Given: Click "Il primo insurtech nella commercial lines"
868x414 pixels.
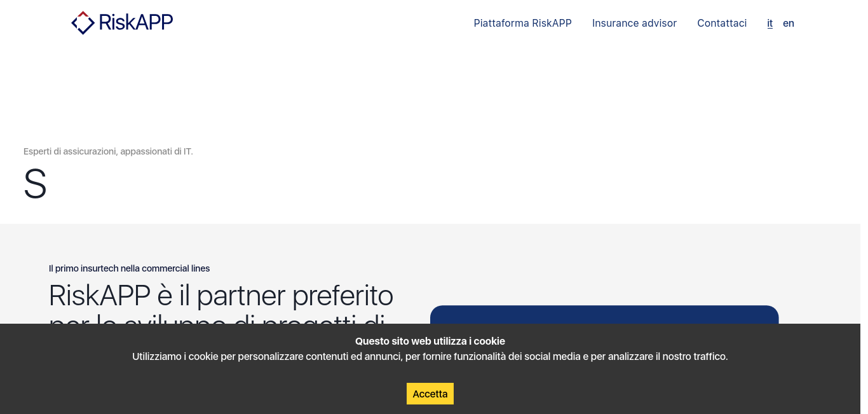Looking at the screenshot, I should [x=129, y=268].
